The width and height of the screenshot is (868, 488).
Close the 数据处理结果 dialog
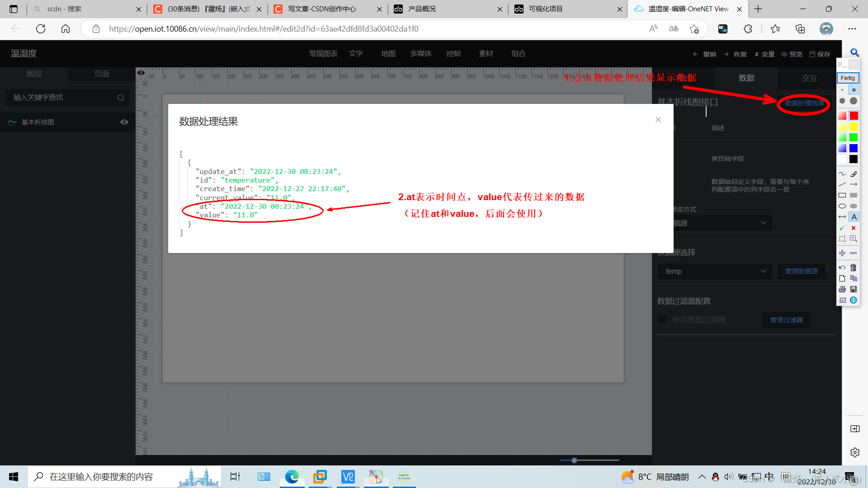[x=658, y=120]
